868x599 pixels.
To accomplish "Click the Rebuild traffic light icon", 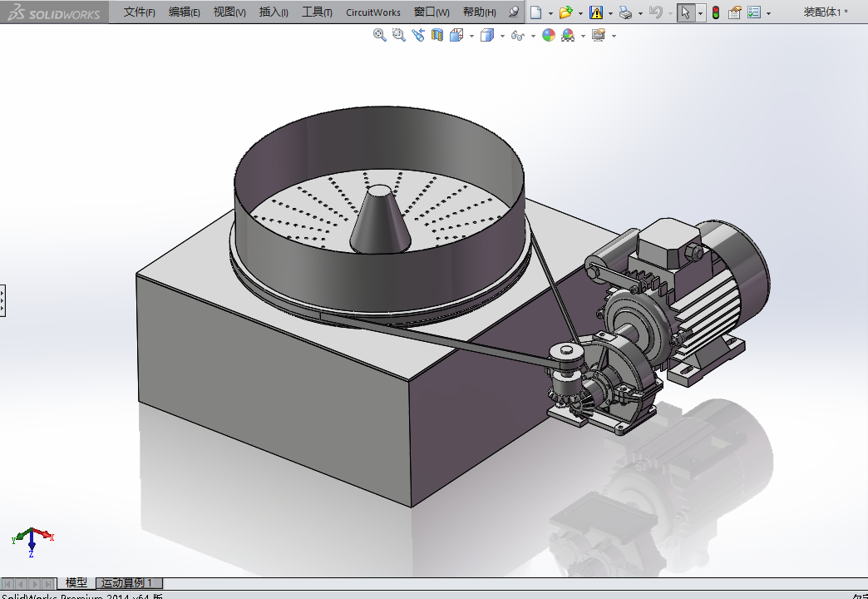I will [715, 12].
